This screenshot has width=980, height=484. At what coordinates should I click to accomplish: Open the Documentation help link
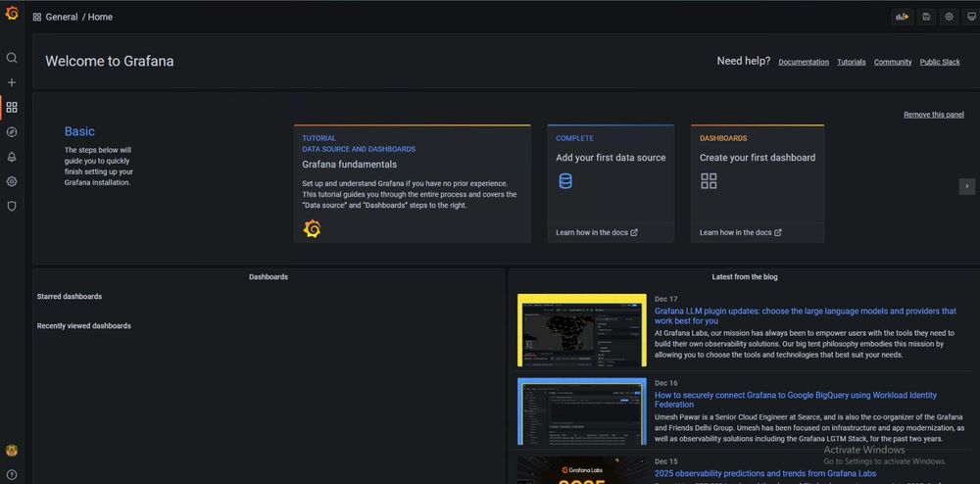click(804, 62)
